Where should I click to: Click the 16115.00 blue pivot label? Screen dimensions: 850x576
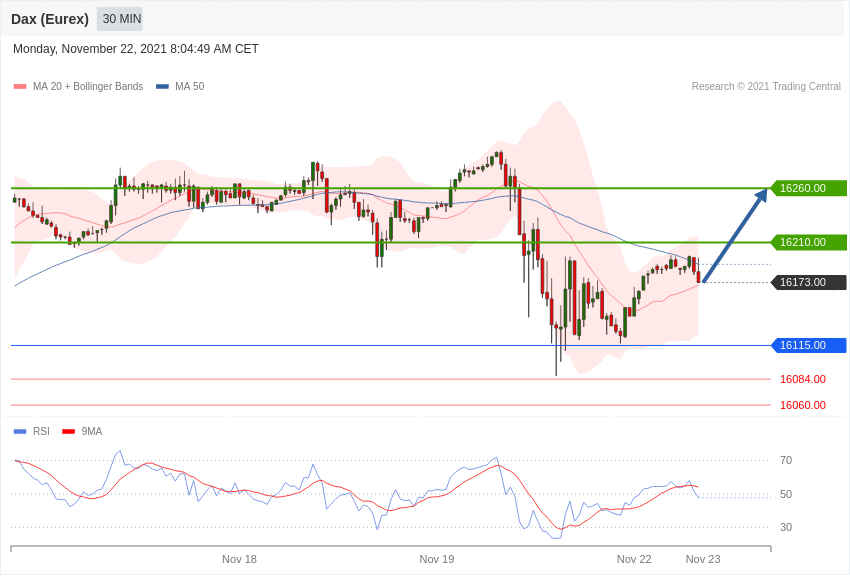pos(808,345)
